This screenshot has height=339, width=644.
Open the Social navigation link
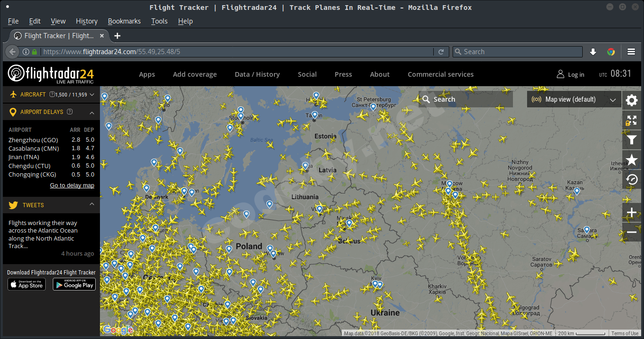coord(307,74)
